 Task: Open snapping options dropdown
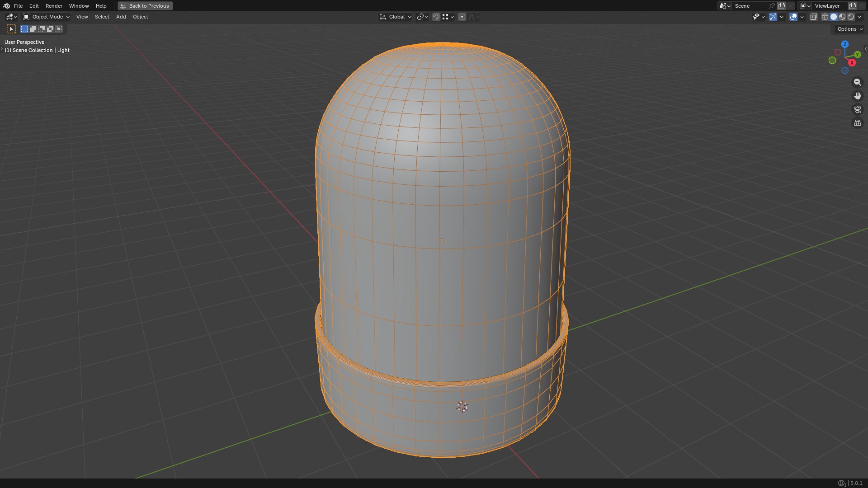448,17
